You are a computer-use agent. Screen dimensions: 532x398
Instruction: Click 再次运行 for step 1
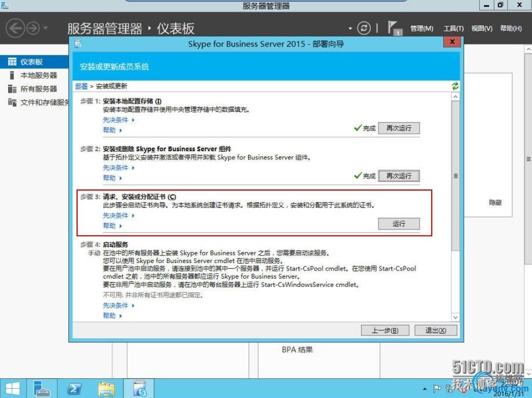click(399, 128)
